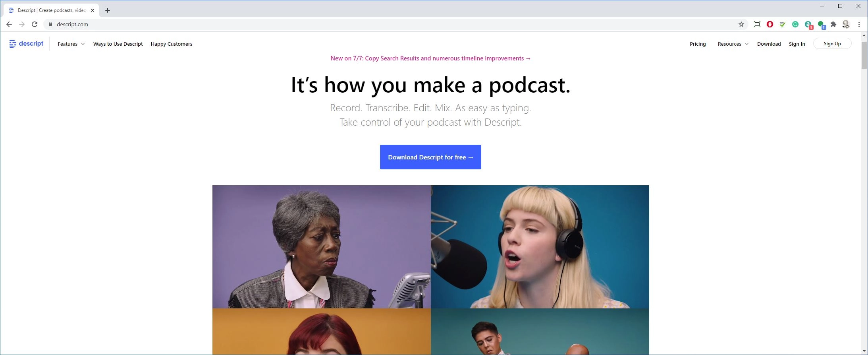Open Chrome three-dot menu
868x355 pixels.
(x=859, y=24)
